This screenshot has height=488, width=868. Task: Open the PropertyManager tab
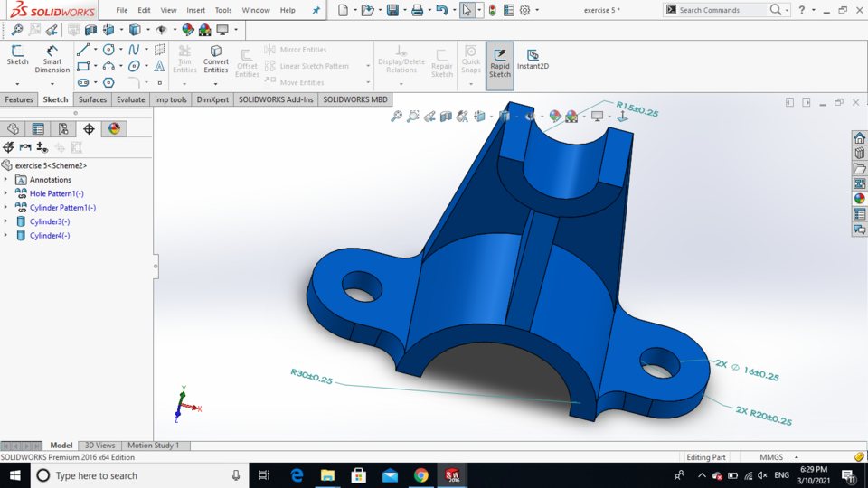(x=38, y=129)
